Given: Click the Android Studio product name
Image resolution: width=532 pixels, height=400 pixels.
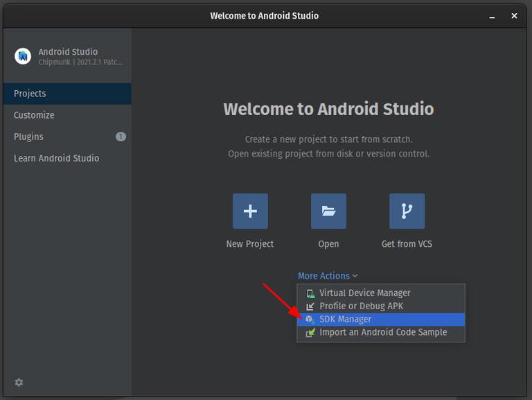Looking at the screenshot, I should [68, 51].
